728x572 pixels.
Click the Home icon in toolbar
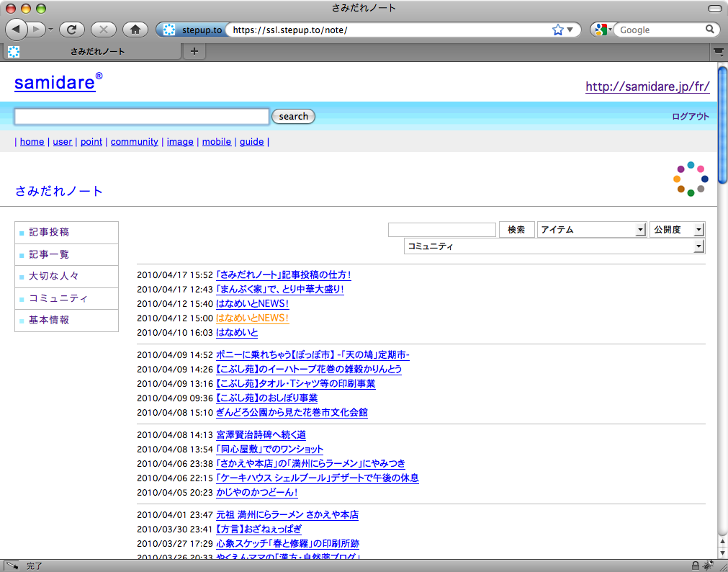(135, 30)
